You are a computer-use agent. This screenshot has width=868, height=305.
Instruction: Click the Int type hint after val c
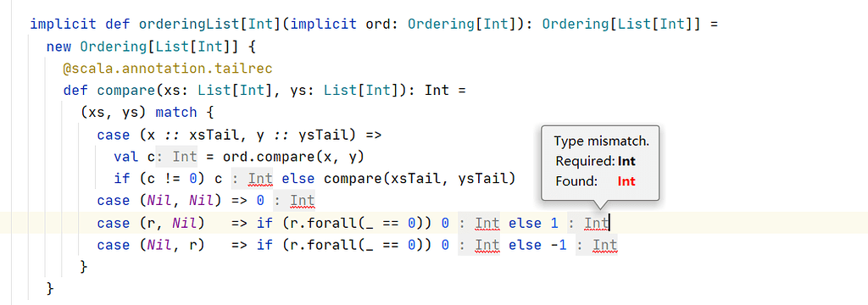[x=185, y=157]
